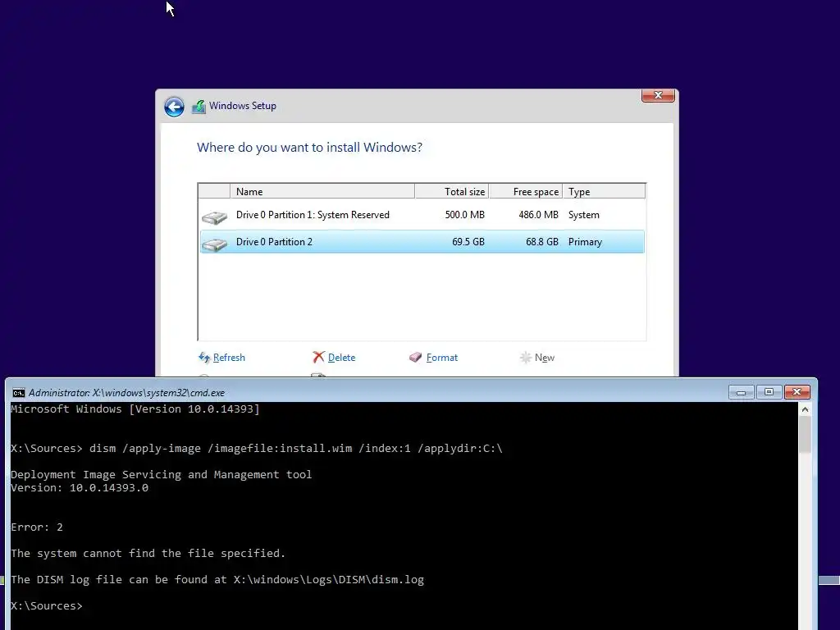
Task: Click the New starburst icon
Action: click(526, 358)
